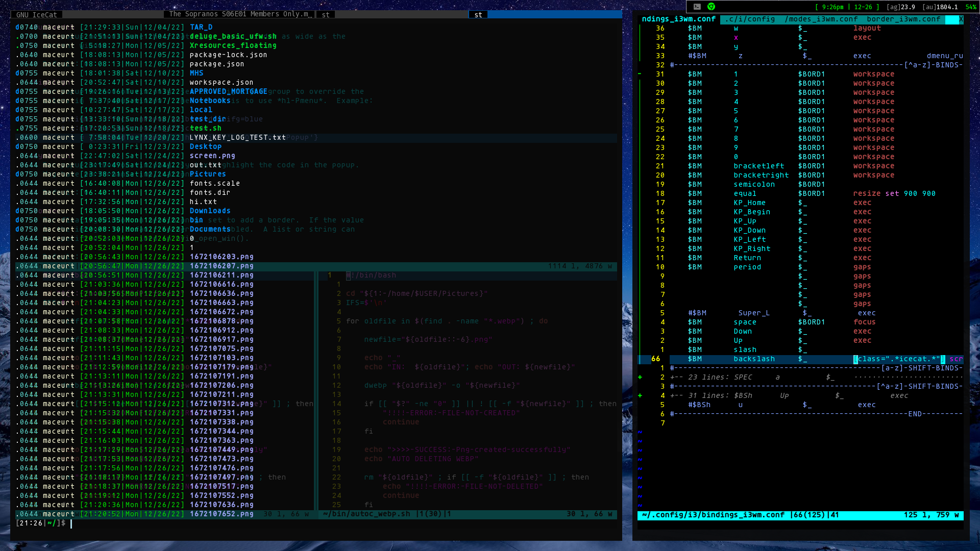Viewport: 980px width, 551px height.
Task: Click the 'KP_Home' key binding
Action: (750, 203)
